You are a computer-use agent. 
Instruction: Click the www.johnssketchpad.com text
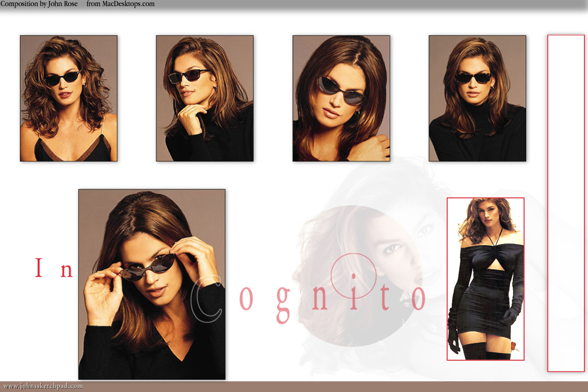43,386
